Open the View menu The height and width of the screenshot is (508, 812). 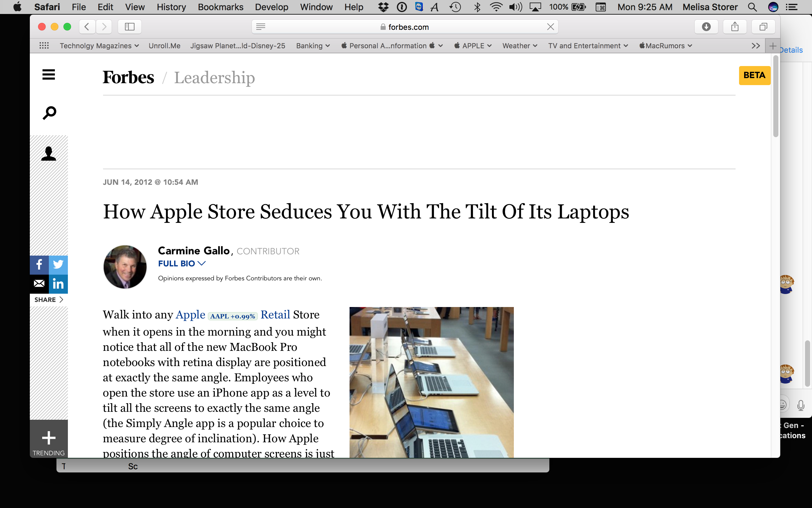click(135, 7)
